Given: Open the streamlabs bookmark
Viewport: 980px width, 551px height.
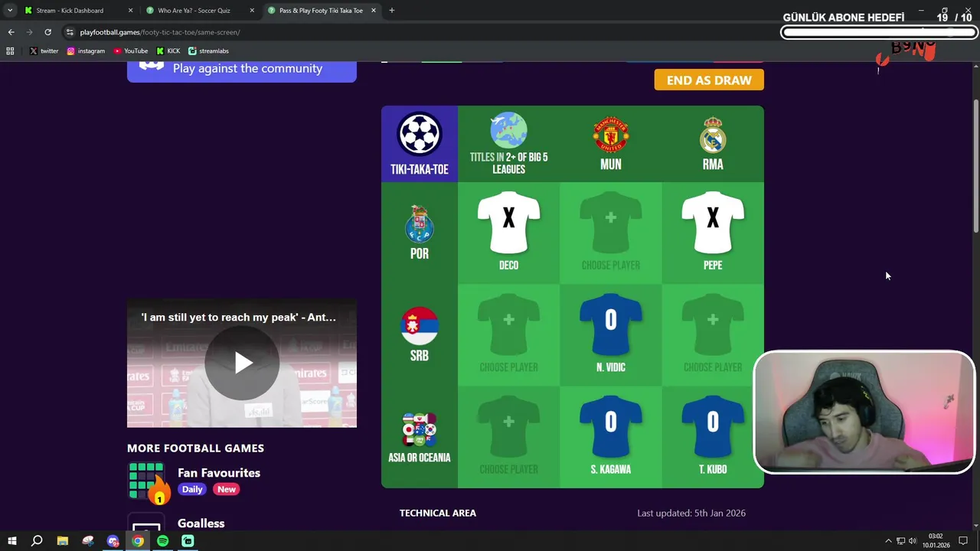Looking at the screenshot, I should tap(209, 51).
